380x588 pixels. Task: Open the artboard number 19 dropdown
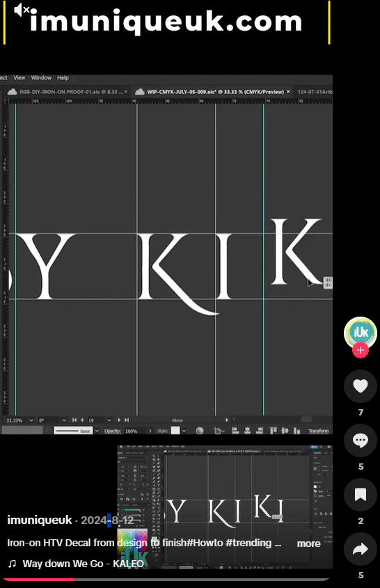(x=109, y=420)
